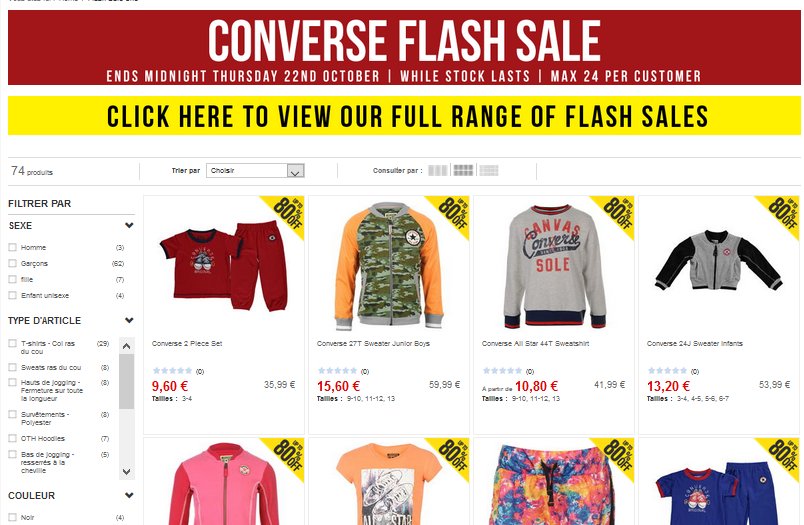Click star rating of Converse 2 Piece Set

tap(172, 371)
